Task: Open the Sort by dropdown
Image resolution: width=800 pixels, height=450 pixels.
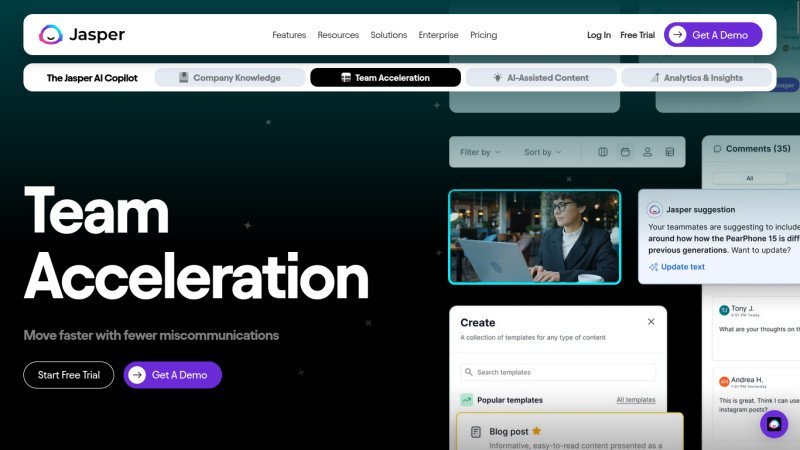Action: coord(543,152)
